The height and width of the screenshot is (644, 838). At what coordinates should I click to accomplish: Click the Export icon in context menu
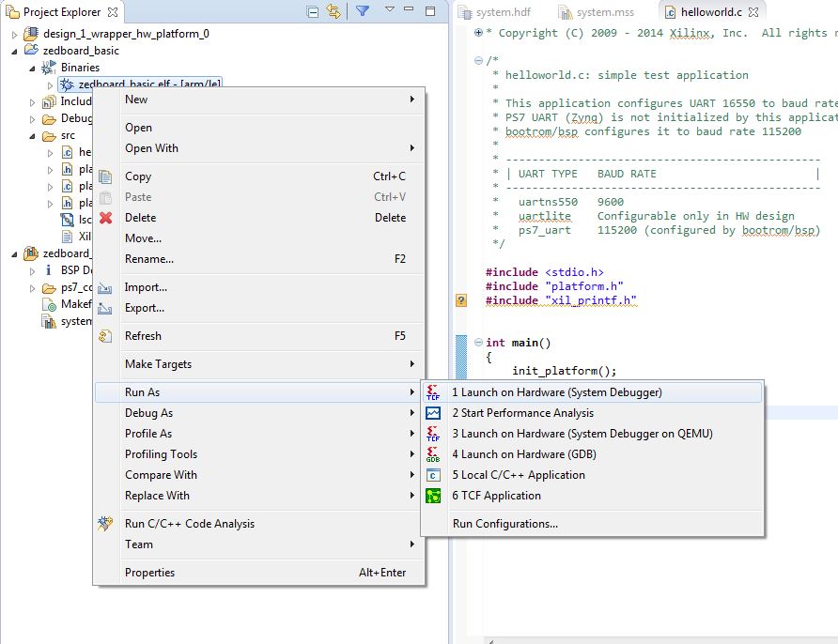(105, 308)
